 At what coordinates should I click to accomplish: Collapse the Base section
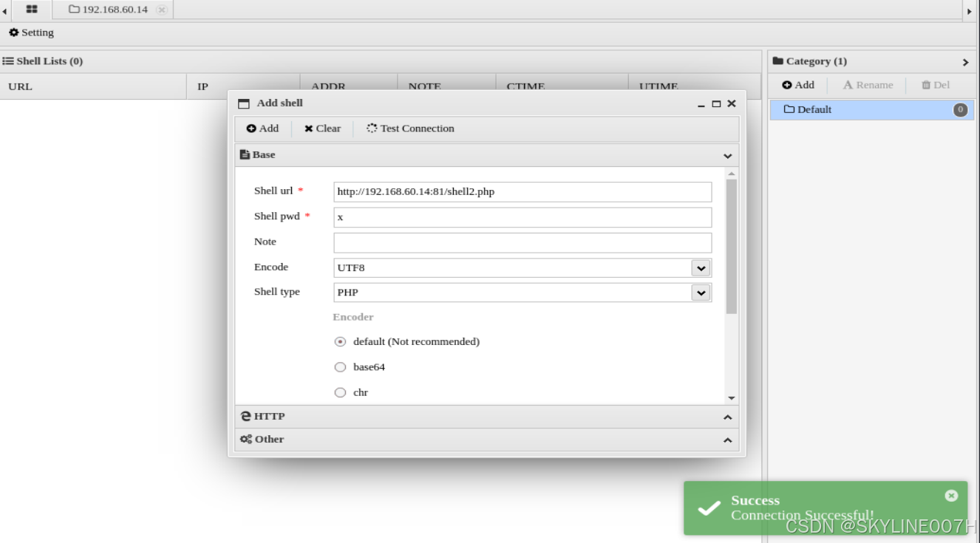tap(727, 155)
